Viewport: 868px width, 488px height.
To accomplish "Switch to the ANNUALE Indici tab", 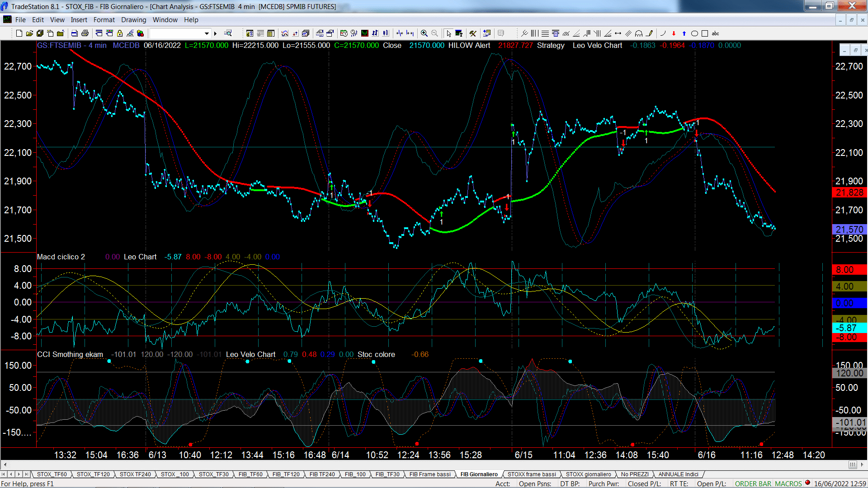I will click(678, 474).
